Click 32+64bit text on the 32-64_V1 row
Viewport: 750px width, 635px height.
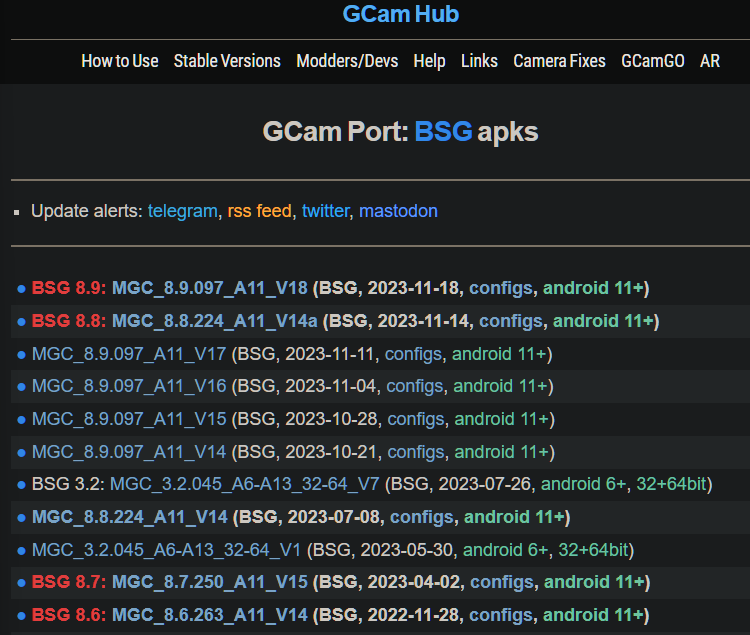pos(593,550)
